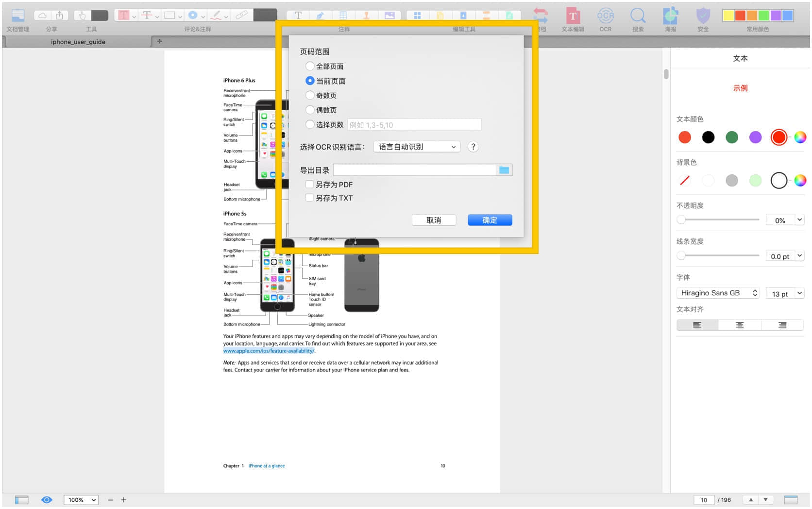
Task: Enable the 另存为 TXT checkbox
Action: [309, 197]
